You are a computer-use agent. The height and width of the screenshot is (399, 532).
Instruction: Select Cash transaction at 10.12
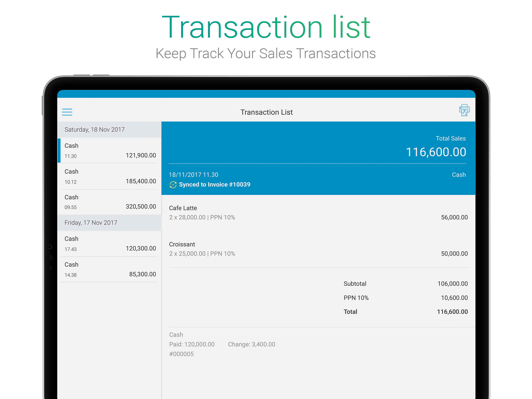109,176
